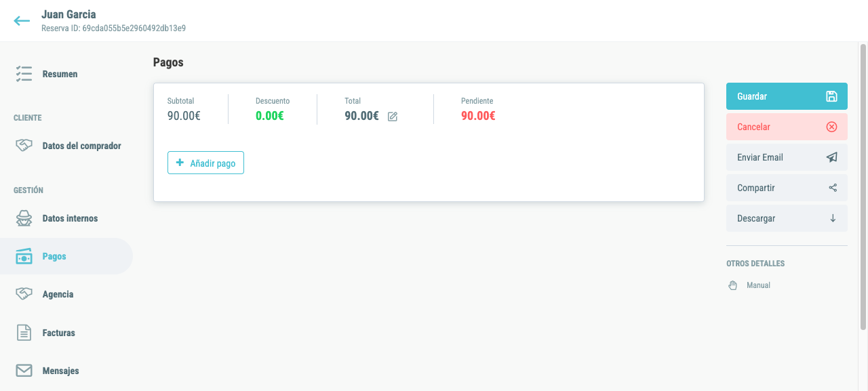Click the plus icon in Añadir pago
The image size is (868, 391).
180,163
